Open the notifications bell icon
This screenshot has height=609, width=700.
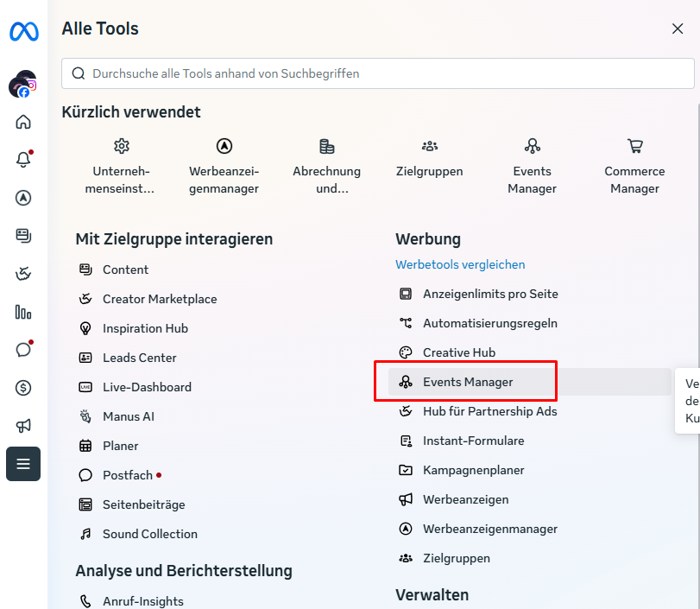click(x=23, y=159)
